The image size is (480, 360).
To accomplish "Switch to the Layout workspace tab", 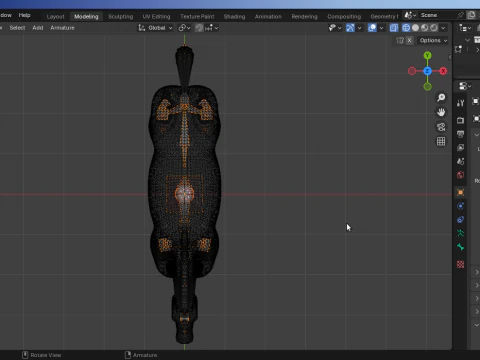I will tap(55, 16).
